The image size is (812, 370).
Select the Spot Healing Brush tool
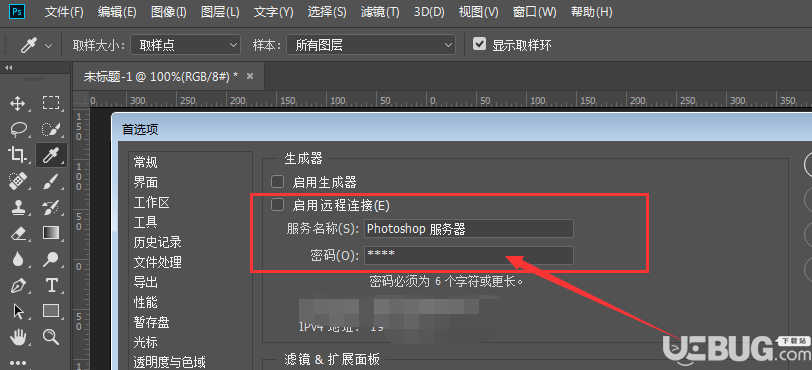18,180
